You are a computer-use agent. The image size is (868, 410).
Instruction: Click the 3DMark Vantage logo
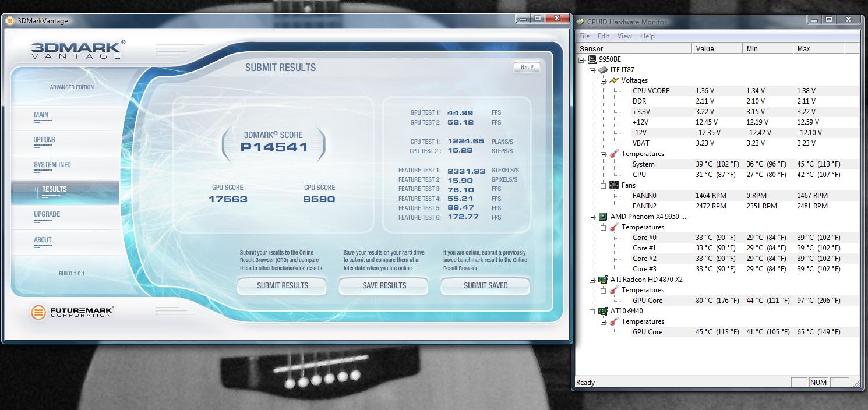pos(77,50)
